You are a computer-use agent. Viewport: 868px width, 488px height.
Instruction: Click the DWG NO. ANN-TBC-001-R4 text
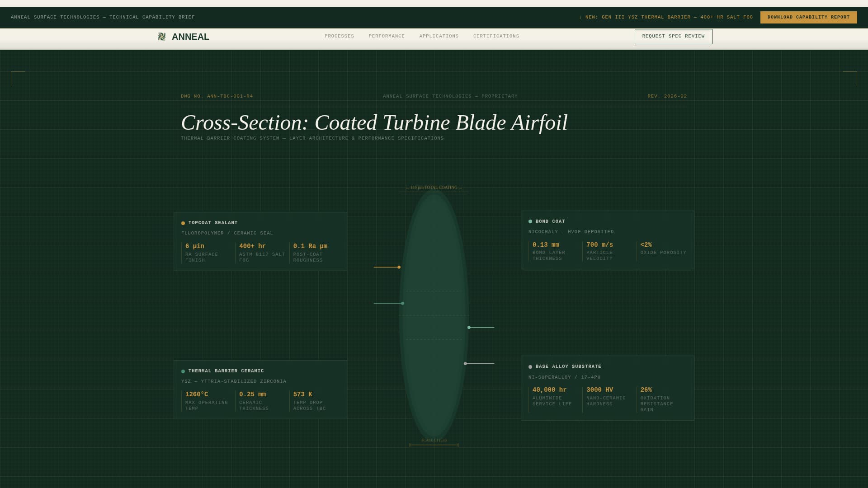coord(216,96)
